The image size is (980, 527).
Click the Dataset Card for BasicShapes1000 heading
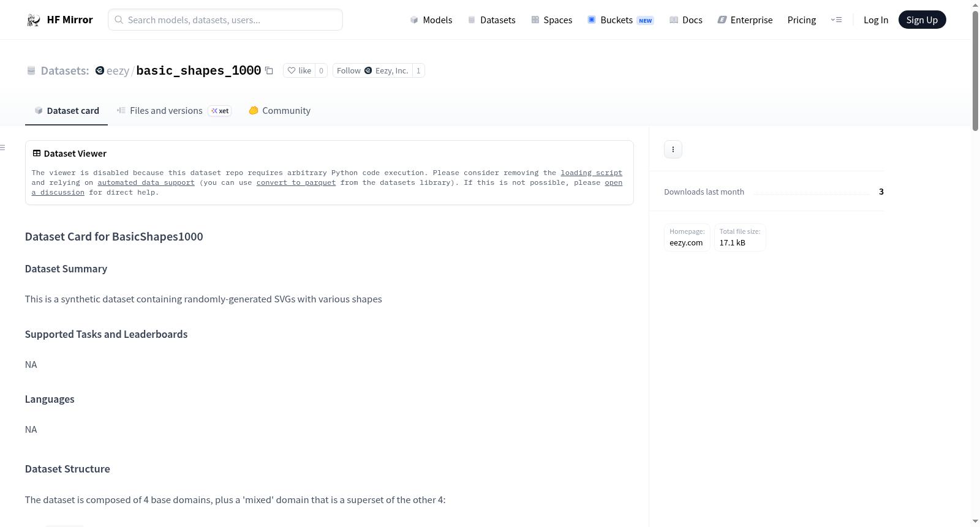pyautogui.click(x=114, y=237)
